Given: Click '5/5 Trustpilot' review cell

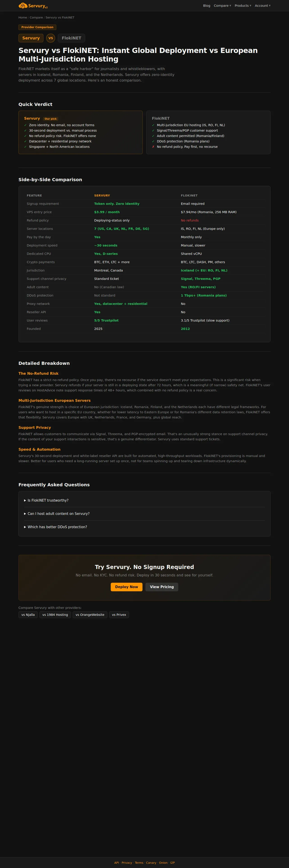Looking at the screenshot, I should coord(106,320).
